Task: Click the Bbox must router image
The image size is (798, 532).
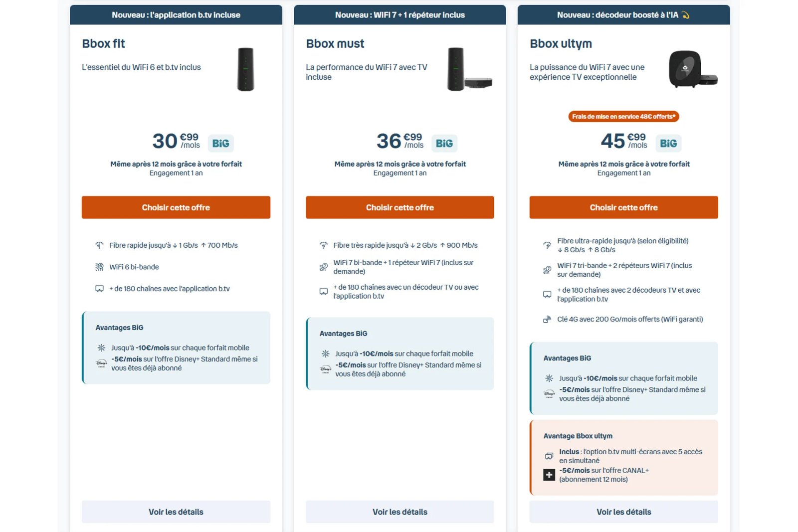Action: pos(469,69)
